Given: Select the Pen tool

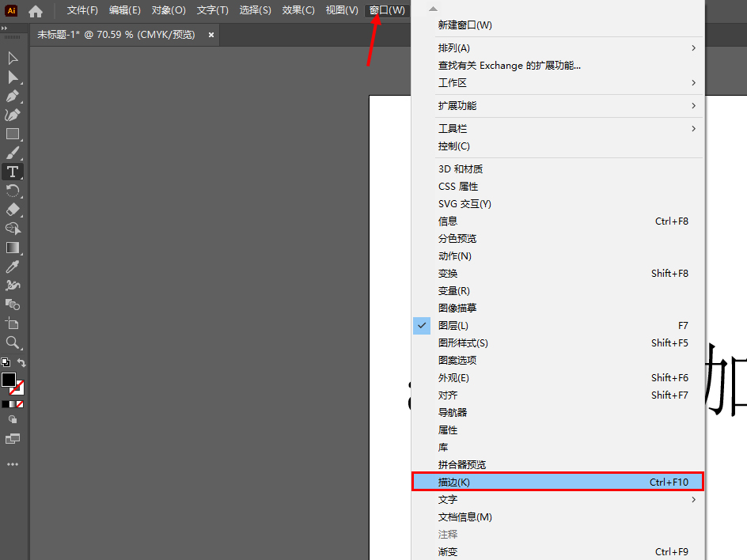Looking at the screenshot, I should pos(13,96).
